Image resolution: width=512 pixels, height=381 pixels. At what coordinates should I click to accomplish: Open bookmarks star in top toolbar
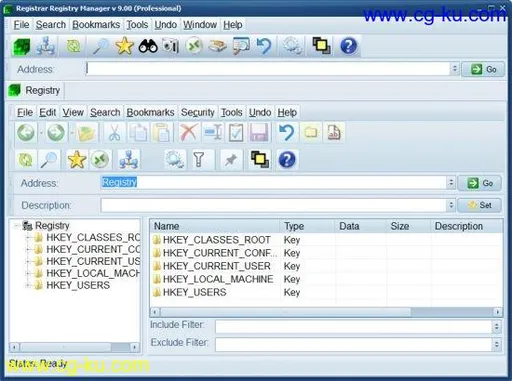[124, 46]
